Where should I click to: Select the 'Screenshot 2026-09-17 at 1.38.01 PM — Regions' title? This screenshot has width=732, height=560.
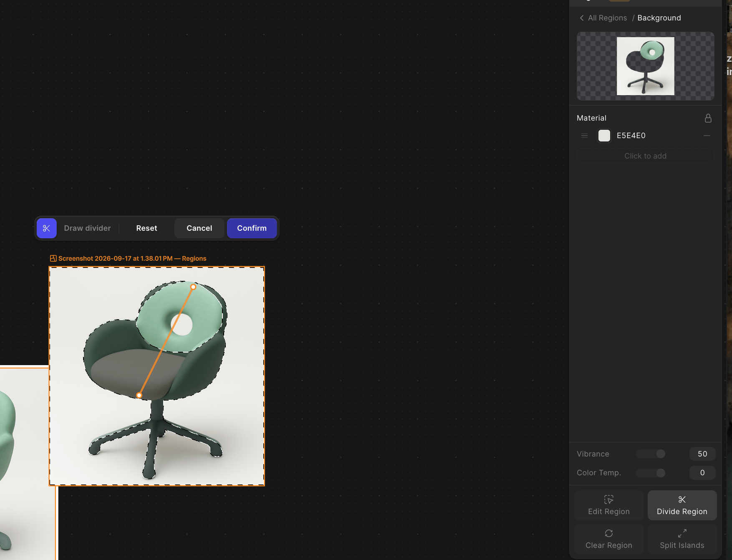click(132, 259)
